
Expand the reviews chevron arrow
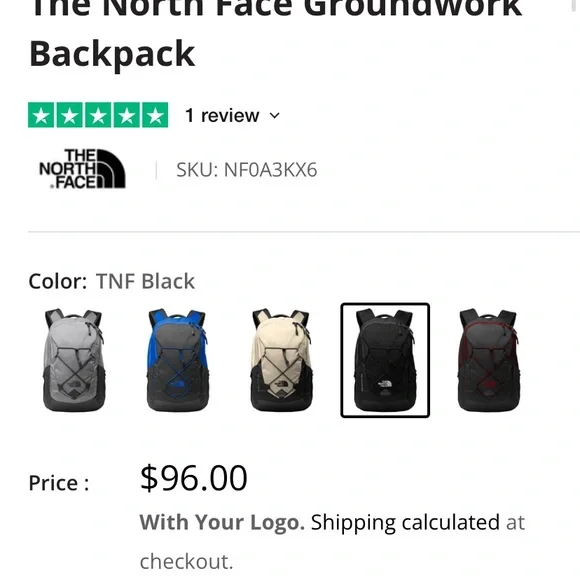274,116
